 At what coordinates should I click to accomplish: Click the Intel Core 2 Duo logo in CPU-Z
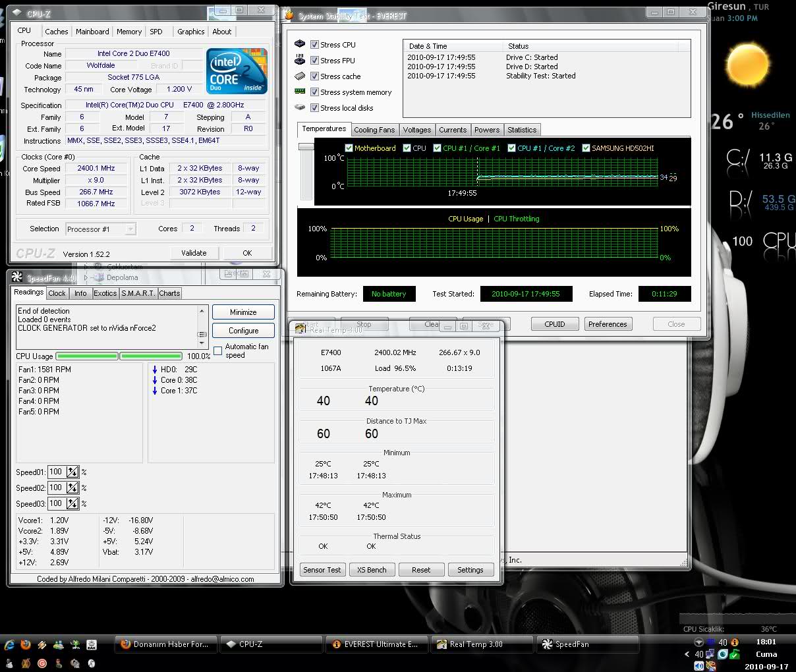[x=237, y=70]
